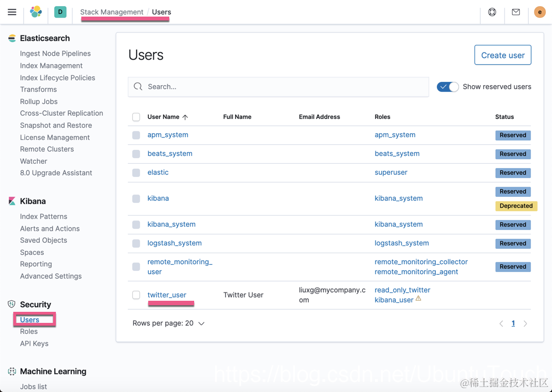The image size is (552, 392).
Task: Click the Elasticsearch section logo icon
Action: tap(12, 38)
